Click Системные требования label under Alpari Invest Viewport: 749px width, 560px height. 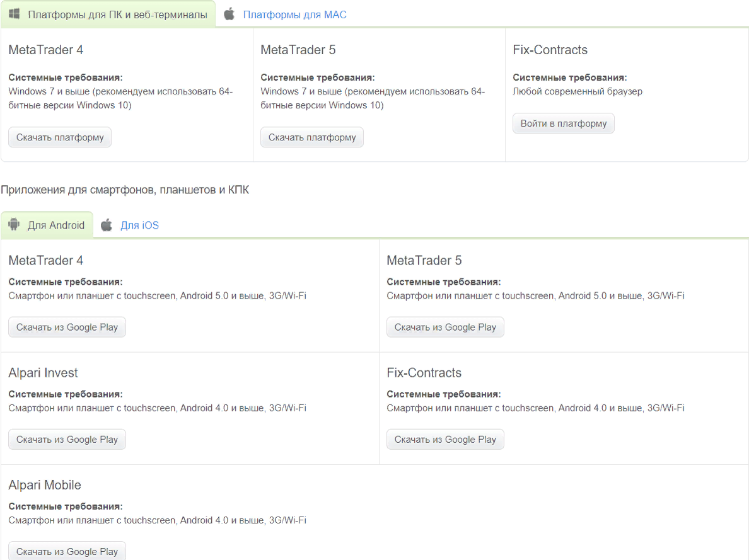click(x=66, y=394)
